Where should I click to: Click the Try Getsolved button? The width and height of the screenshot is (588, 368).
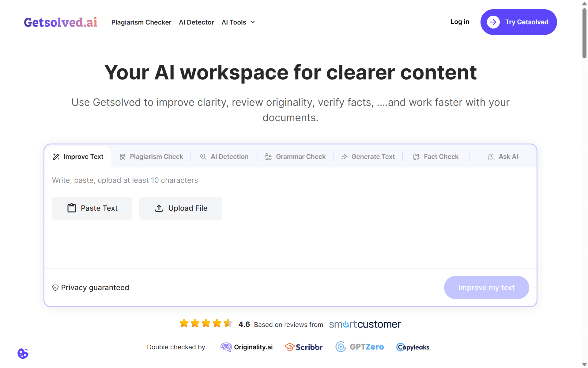[x=518, y=22]
